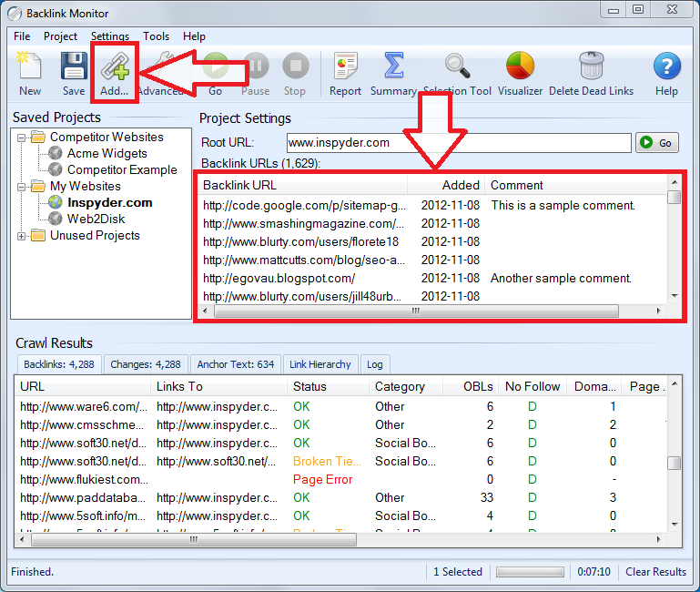This screenshot has width=700, height=592.
Task: Select the Inspyder.com project
Action: click(110, 202)
